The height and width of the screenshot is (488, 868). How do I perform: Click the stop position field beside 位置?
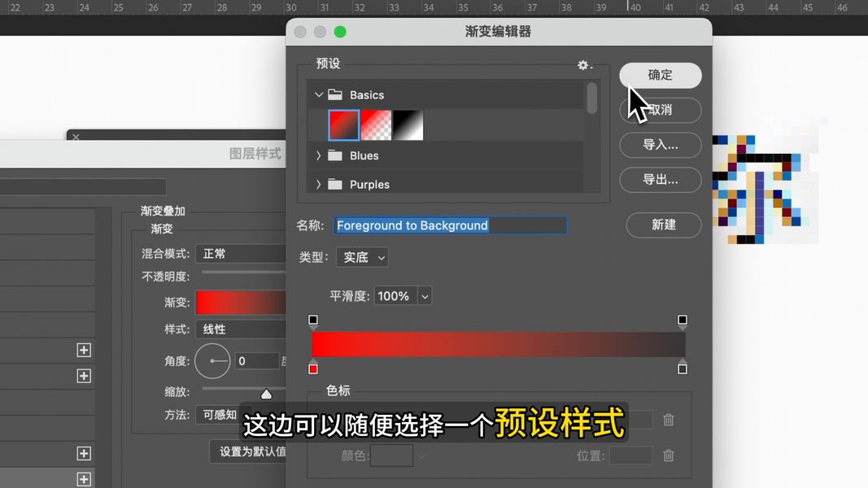pos(631,455)
